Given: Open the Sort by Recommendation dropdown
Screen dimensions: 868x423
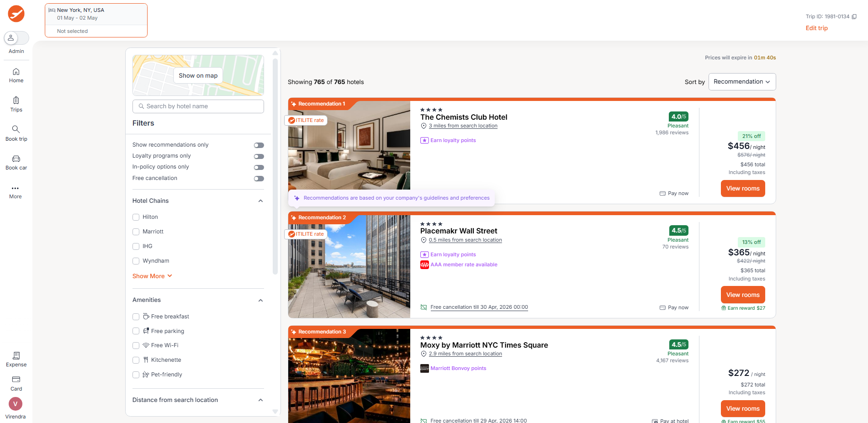Looking at the screenshot, I should (x=742, y=82).
